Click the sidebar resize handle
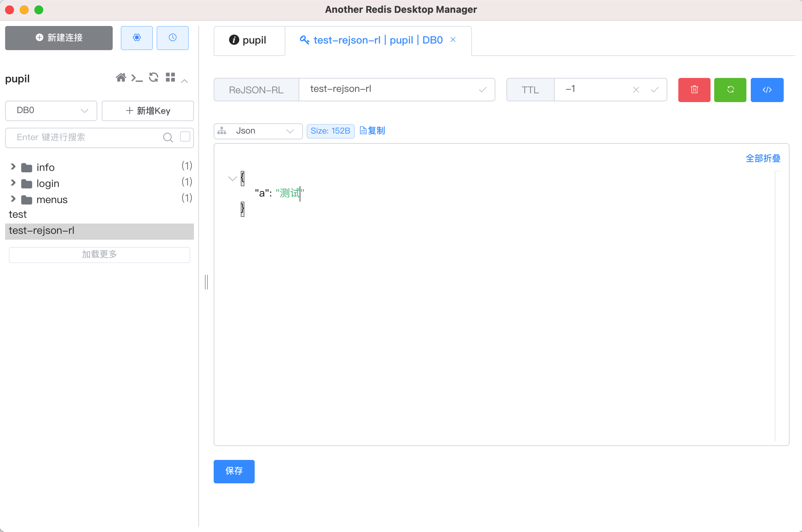The width and height of the screenshot is (802, 532). [206, 282]
